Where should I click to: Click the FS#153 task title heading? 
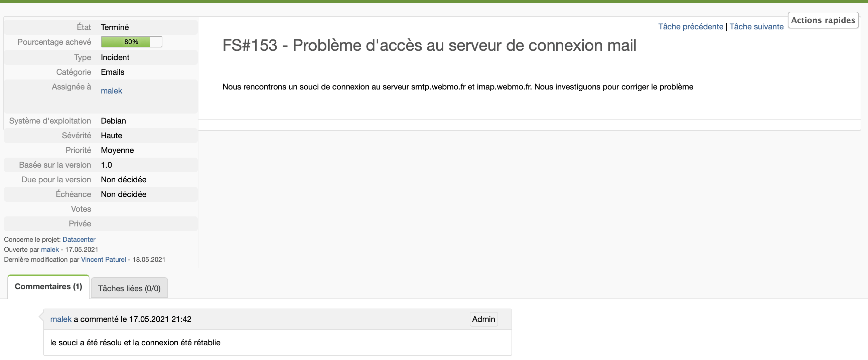click(x=429, y=45)
